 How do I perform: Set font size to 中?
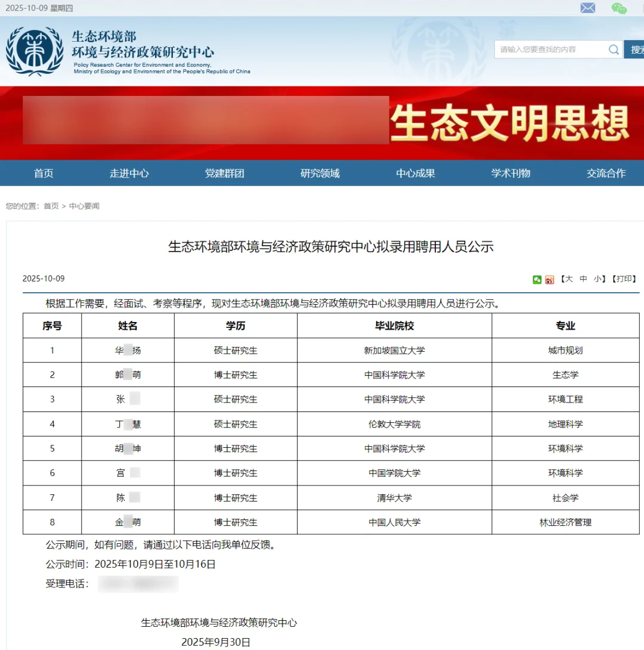point(583,279)
